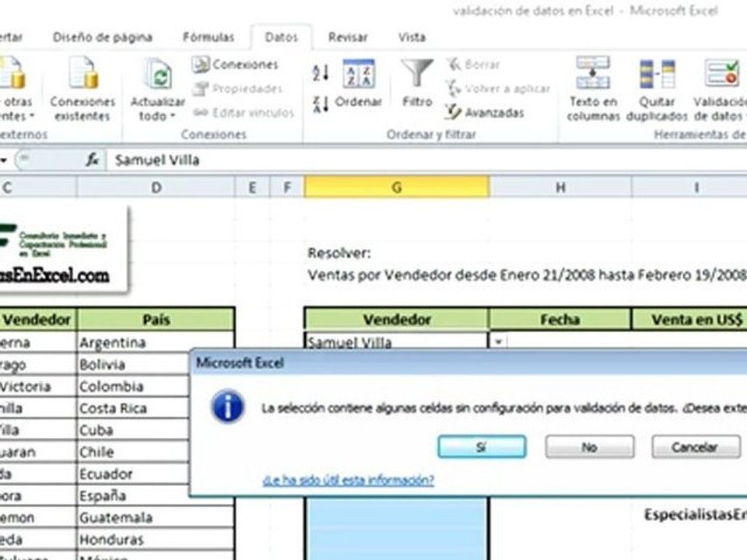Screen dimensions: 747x560
Task: Open the Ordenar sort dialog
Action: tap(359, 82)
